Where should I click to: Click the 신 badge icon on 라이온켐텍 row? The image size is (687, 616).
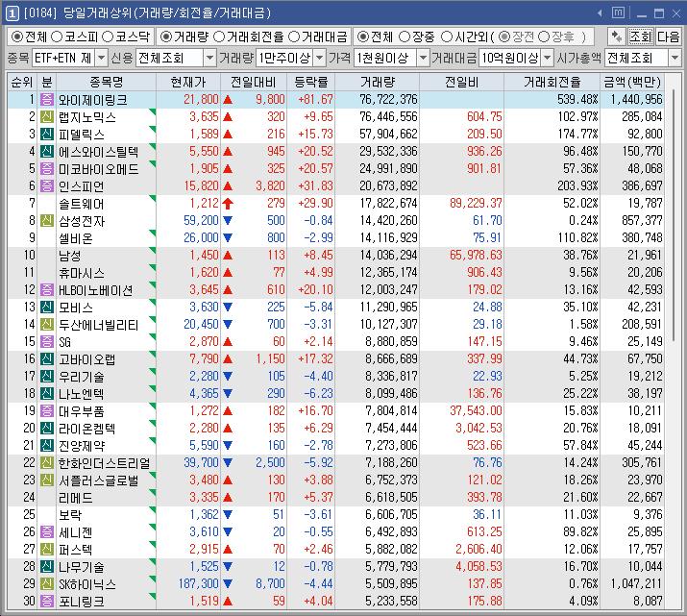pyautogui.click(x=47, y=428)
